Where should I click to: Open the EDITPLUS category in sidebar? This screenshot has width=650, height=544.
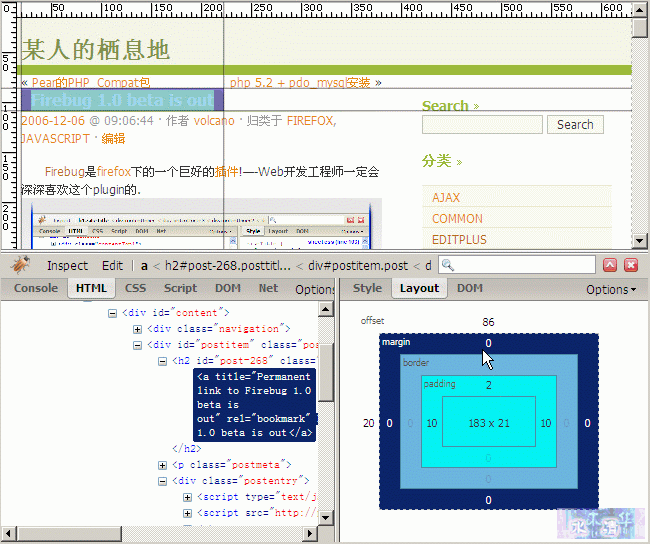(x=459, y=240)
